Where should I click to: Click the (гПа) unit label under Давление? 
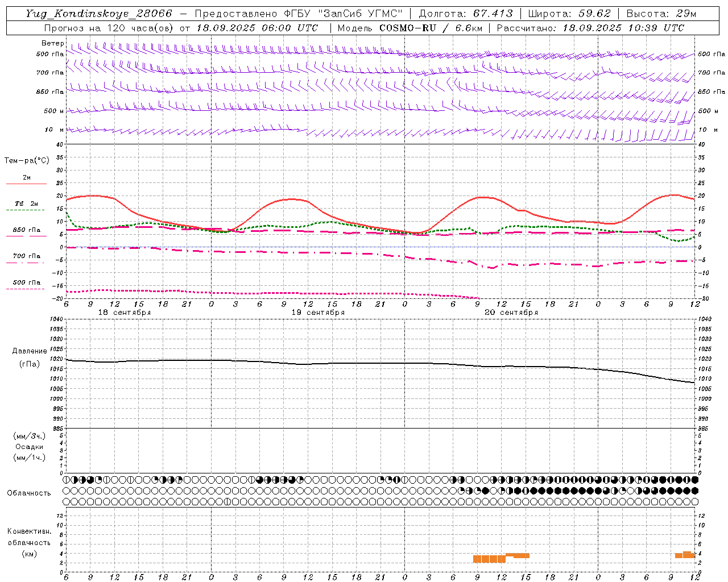pyautogui.click(x=30, y=364)
